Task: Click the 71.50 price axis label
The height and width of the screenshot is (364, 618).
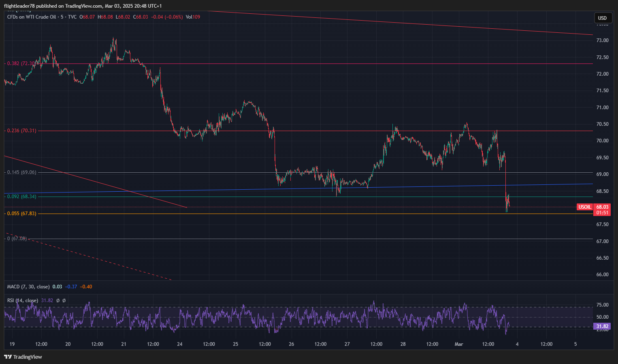Action: (602, 91)
